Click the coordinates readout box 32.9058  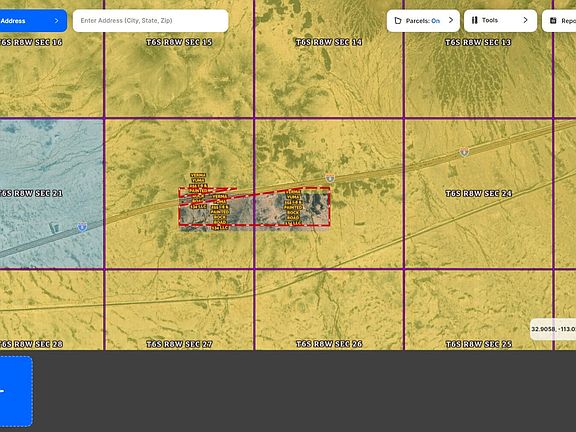point(553,329)
